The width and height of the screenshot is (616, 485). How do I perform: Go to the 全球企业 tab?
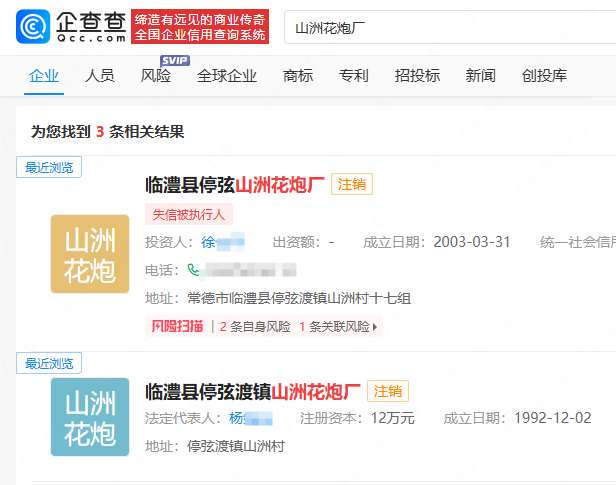[227, 76]
